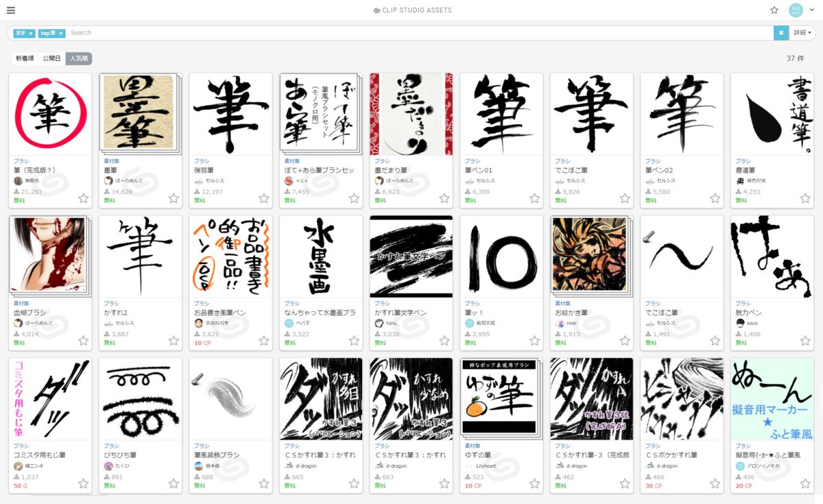Open the 墨だまり筆 title link

pyautogui.click(x=390, y=169)
